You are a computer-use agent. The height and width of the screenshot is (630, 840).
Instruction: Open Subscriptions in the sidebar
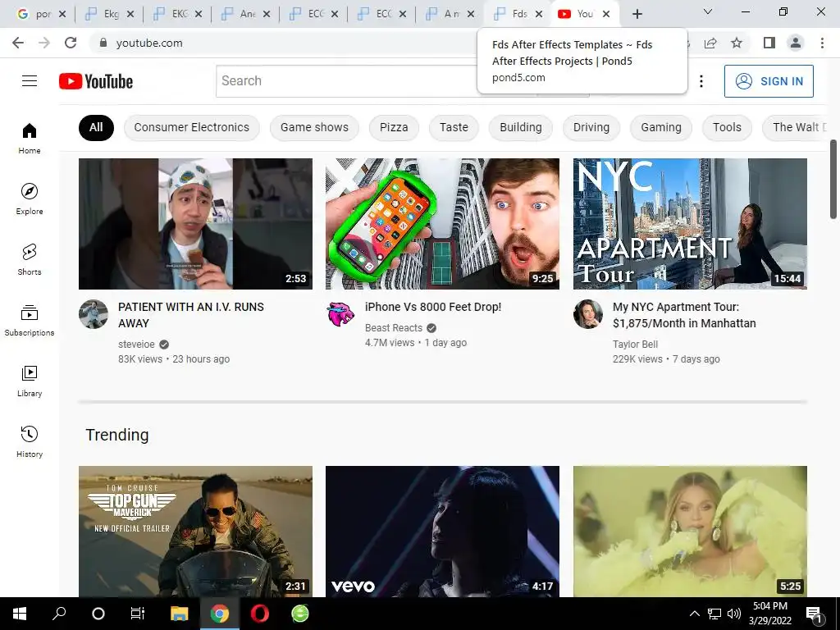[x=30, y=320]
